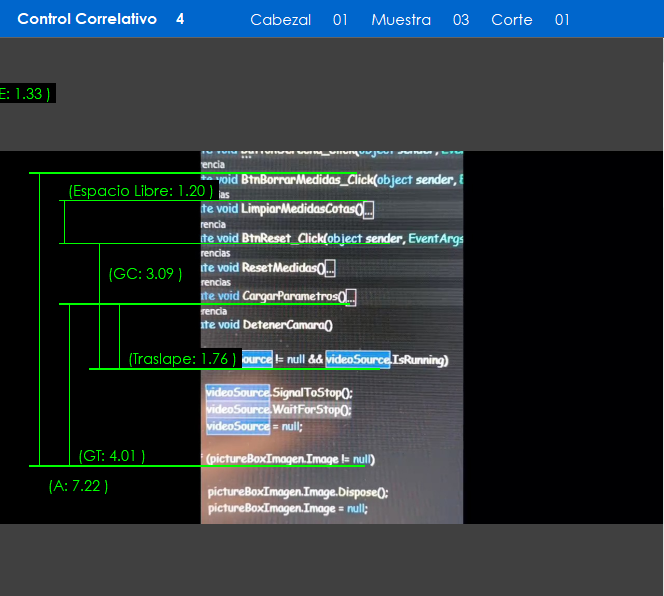664x596 pixels.
Task: Click the Corte label in the header
Action: point(512,20)
